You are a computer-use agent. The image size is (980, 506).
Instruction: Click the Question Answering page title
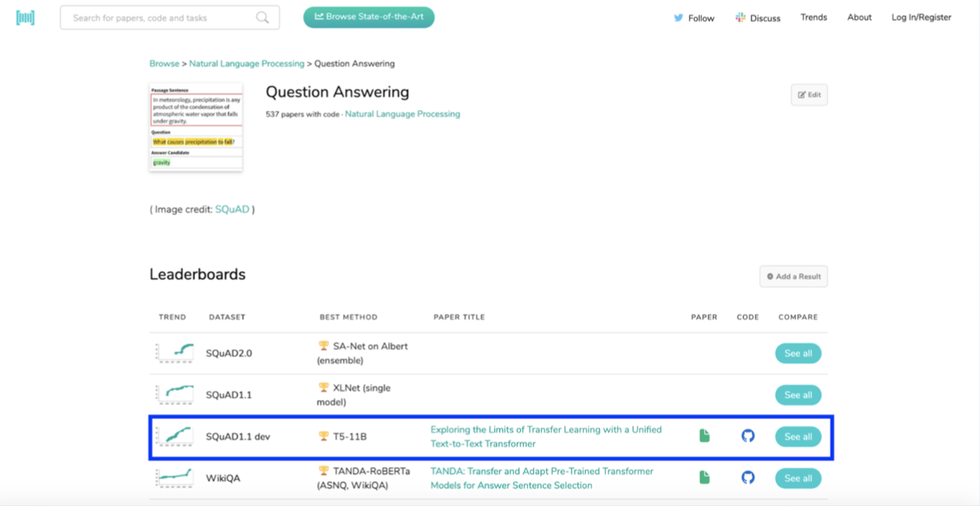(x=337, y=92)
